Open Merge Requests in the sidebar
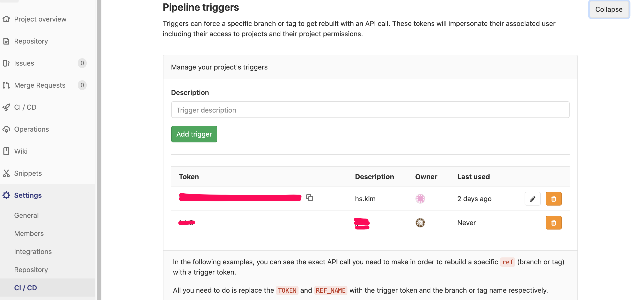The image size is (644, 300). pyautogui.click(x=39, y=85)
